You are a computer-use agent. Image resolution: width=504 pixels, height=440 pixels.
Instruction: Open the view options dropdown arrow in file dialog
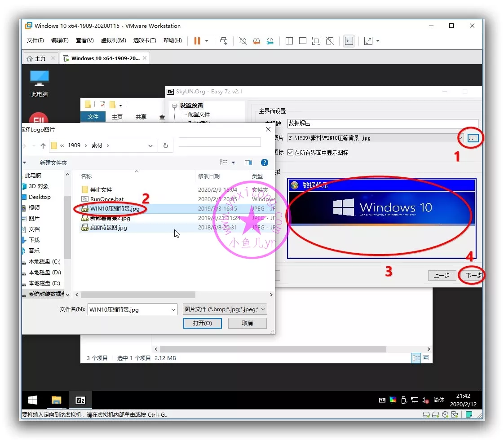point(234,163)
